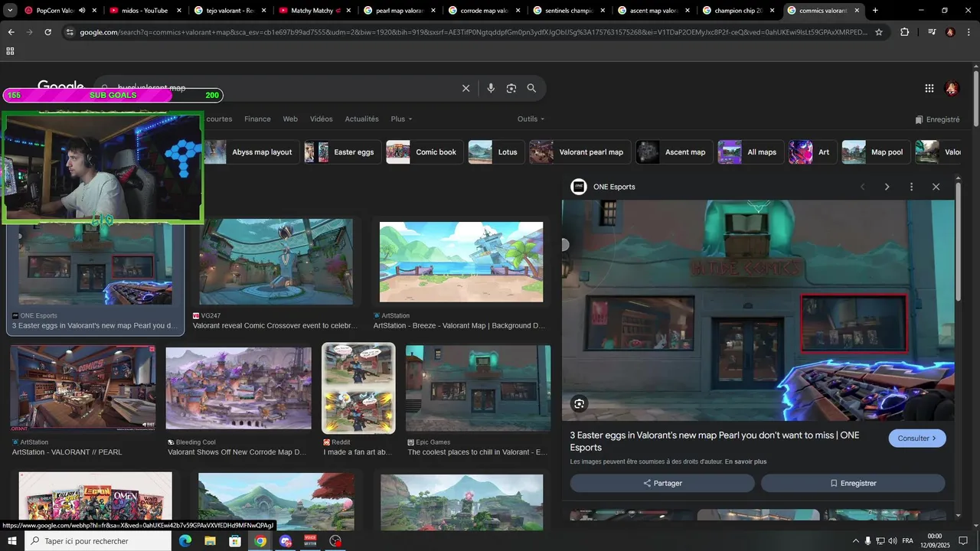Screen dimensions: 980x551
Task: Filter images by Map pool chip
Action: coord(876,152)
